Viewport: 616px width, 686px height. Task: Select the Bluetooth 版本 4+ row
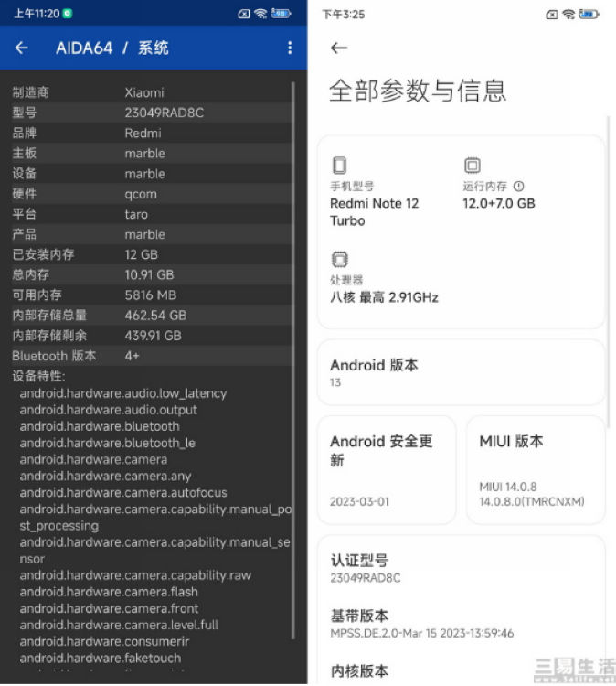(151, 356)
